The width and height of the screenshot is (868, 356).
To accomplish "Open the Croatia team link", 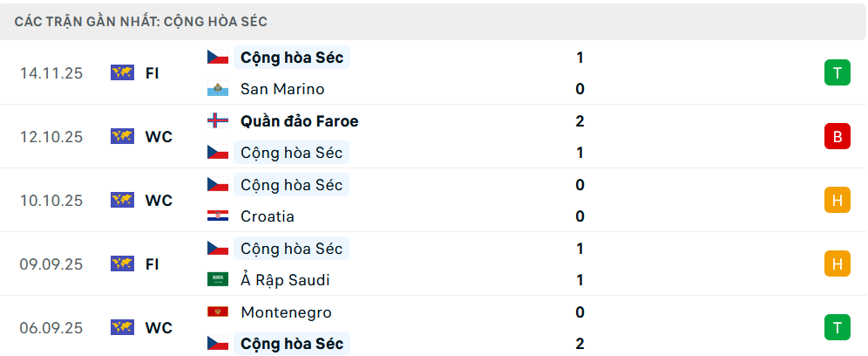I will 267,216.
